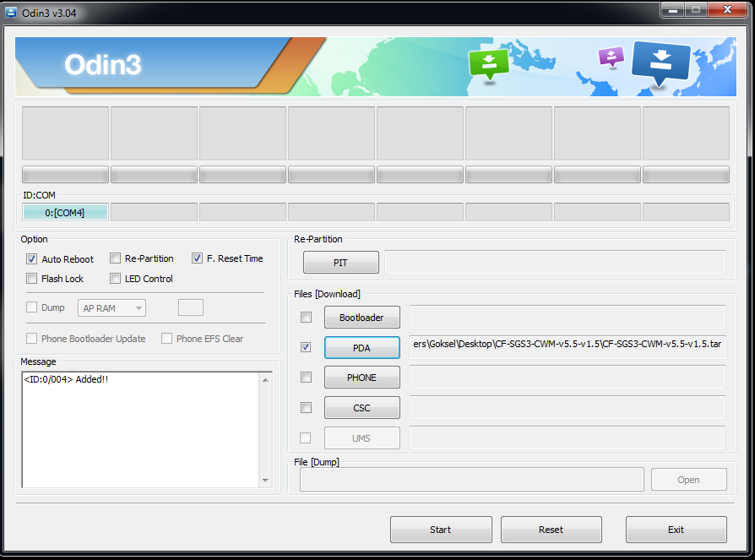Click the Reset button
755x560 pixels.
pyautogui.click(x=551, y=530)
